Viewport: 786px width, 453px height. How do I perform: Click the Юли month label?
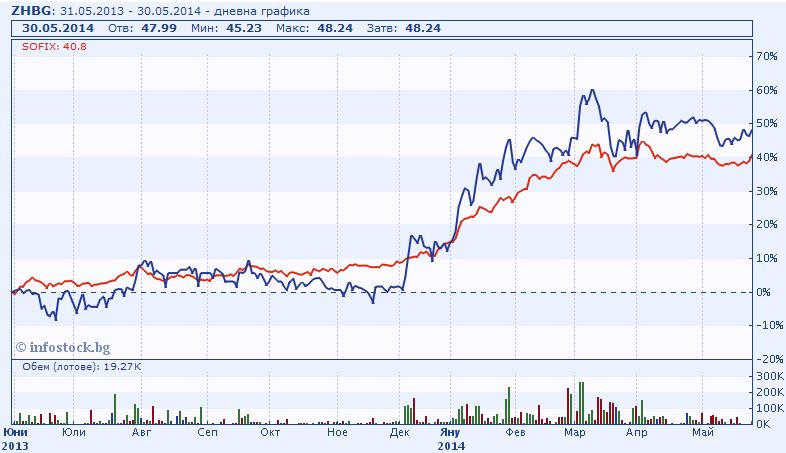[x=74, y=432]
